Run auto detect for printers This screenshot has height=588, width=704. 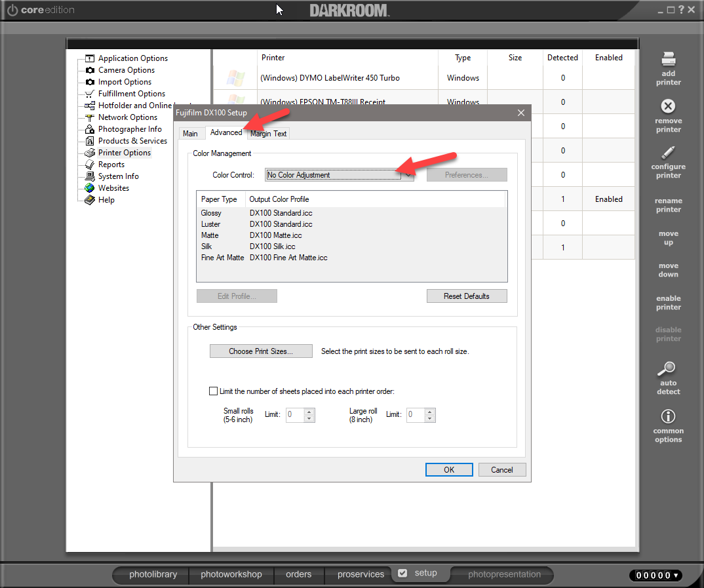pos(668,369)
